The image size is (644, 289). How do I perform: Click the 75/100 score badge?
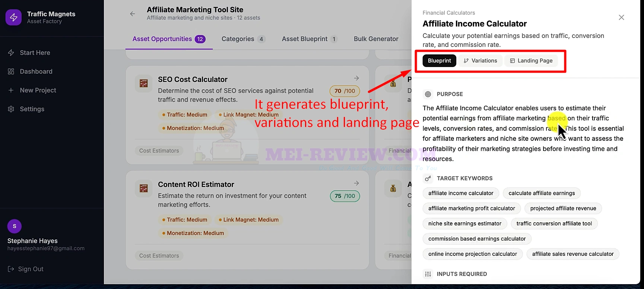coord(345,196)
